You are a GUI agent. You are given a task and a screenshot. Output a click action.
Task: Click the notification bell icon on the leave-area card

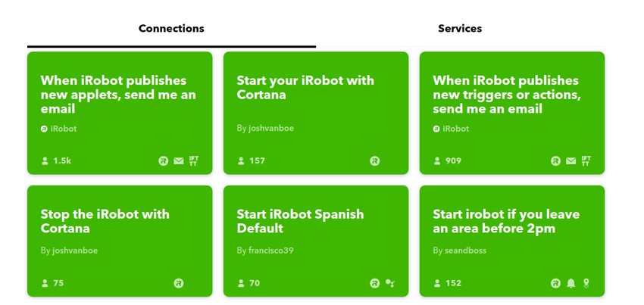[x=571, y=283]
